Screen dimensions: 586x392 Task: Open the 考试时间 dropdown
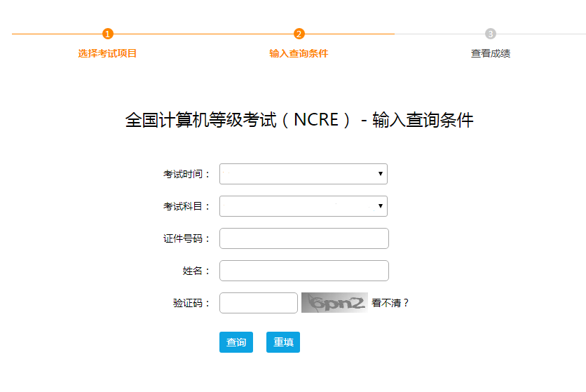304,174
